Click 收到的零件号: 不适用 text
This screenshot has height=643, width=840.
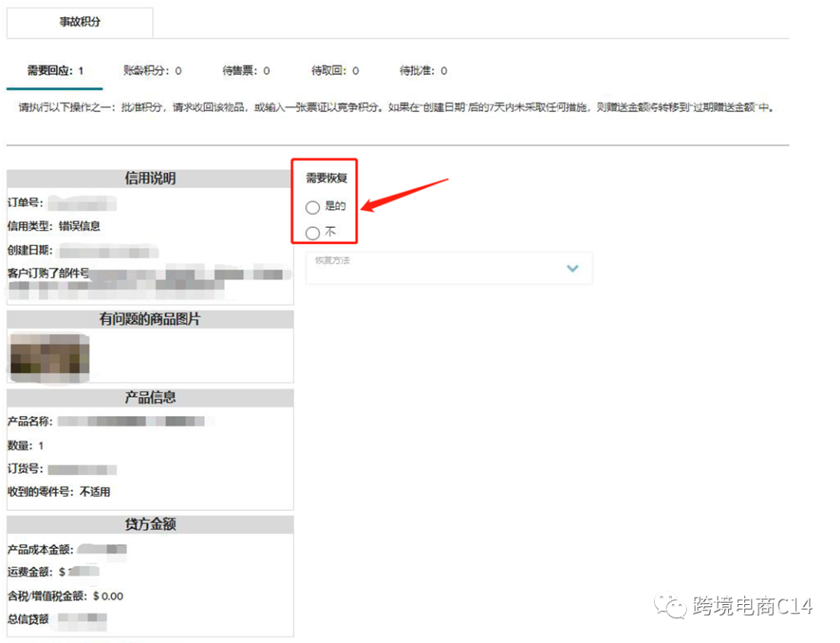(58, 491)
